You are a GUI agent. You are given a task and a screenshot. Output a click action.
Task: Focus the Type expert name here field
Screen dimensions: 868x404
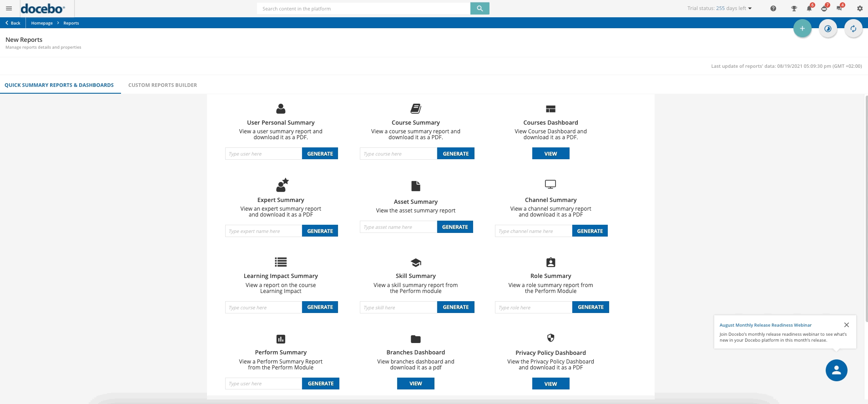click(x=264, y=231)
